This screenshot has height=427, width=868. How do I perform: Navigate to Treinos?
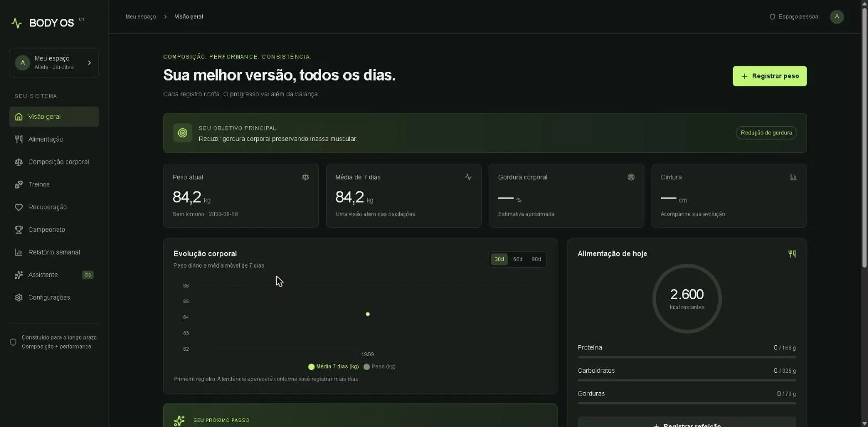pyautogui.click(x=54, y=185)
